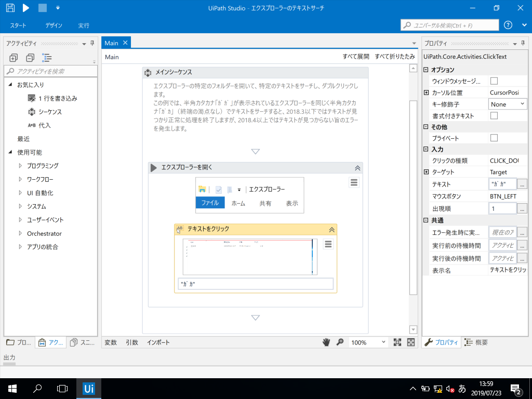The image size is (532, 399).
Task: Click the universal search field
Action: [x=450, y=25]
